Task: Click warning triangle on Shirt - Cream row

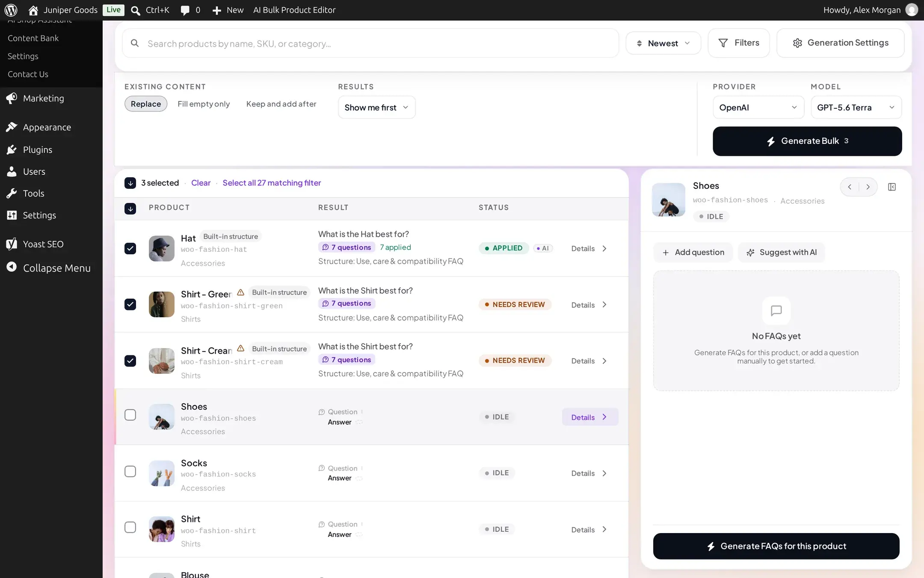Action: click(x=240, y=349)
